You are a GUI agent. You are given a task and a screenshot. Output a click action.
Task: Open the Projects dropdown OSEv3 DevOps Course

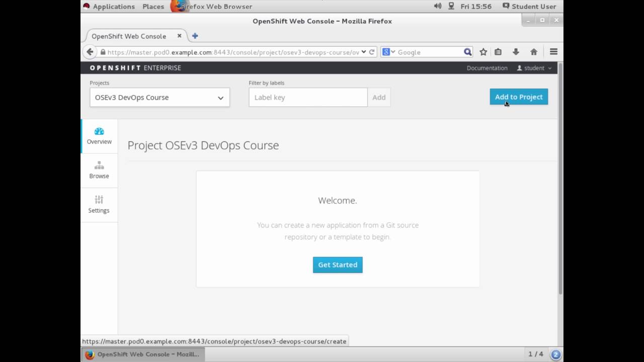click(159, 98)
